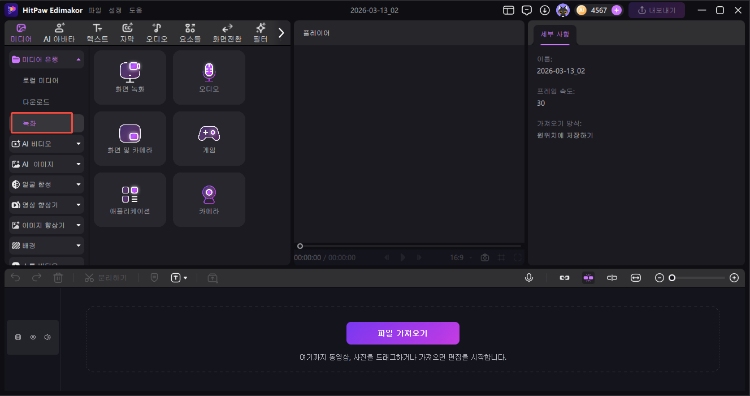The height and width of the screenshot is (396, 750).
Task: Click the crop icon in the player
Action: coord(501,257)
